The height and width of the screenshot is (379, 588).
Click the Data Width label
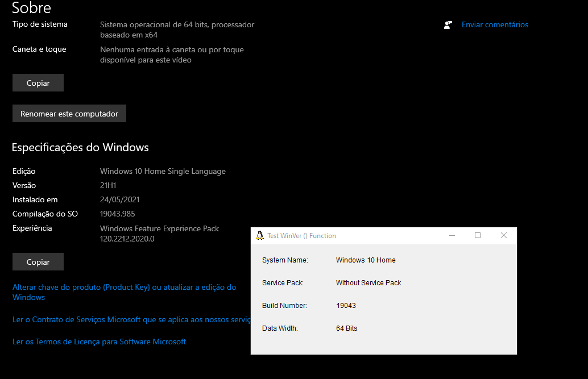click(x=280, y=328)
